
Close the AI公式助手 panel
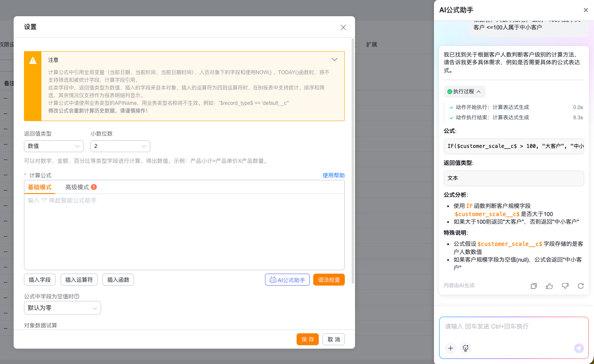tap(586, 10)
